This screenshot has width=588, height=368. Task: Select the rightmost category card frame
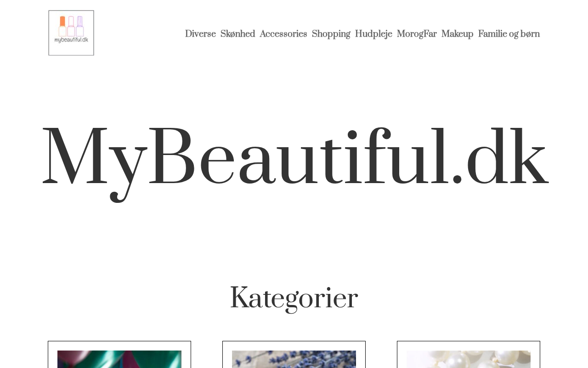coord(469,355)
